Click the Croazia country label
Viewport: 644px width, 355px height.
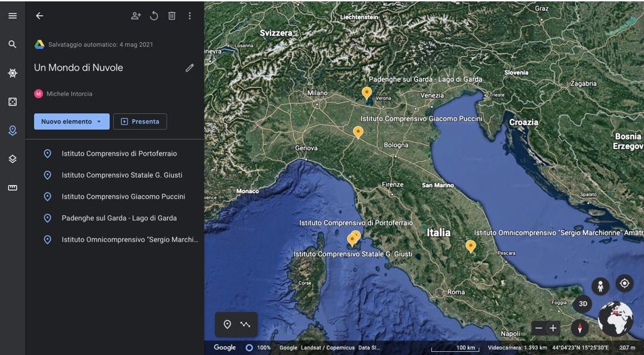point(524,122)
